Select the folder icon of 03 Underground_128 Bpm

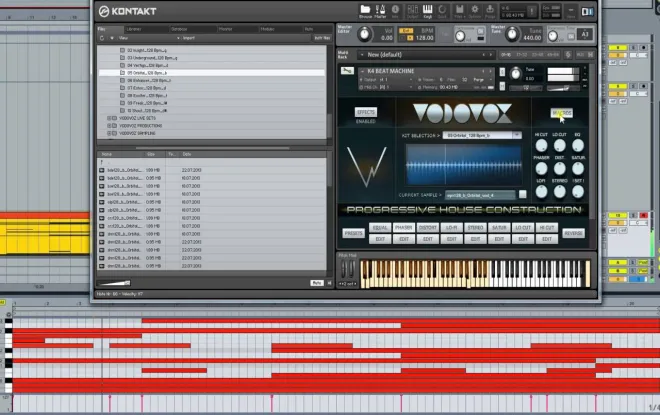pyautogui.click(x=122, y=58)
